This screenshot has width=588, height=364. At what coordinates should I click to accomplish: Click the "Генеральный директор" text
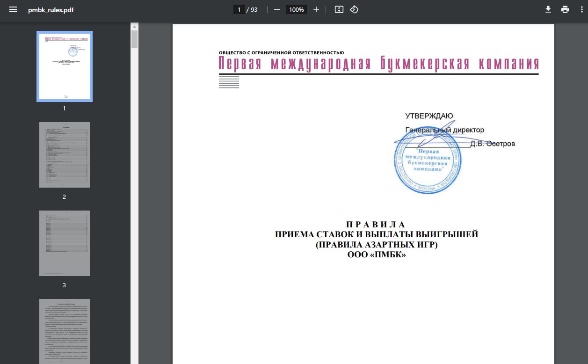click(x=445, y=130)
